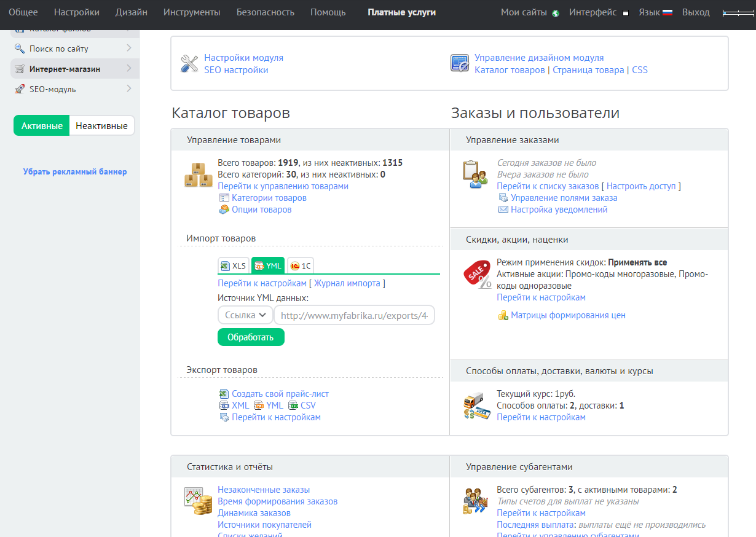Switch to Неактивные toggle option
The width and height of the screenshot is (756, 537).
pos(101,126)
